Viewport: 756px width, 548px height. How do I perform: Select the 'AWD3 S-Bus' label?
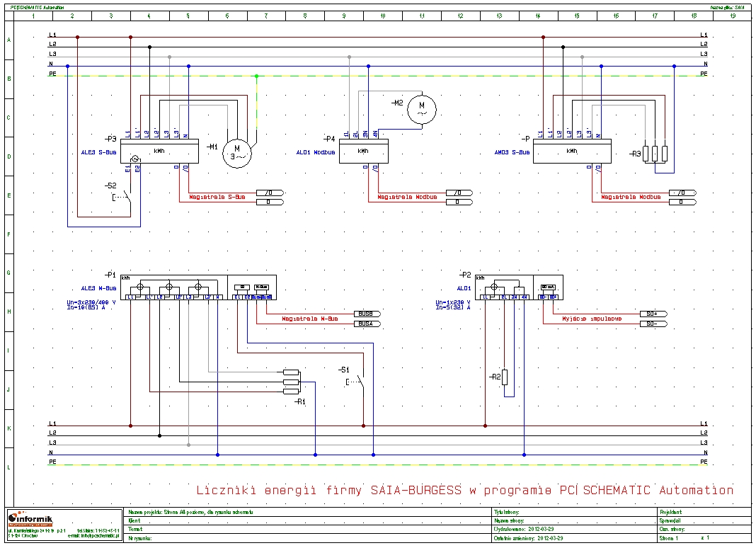[512, 152]
